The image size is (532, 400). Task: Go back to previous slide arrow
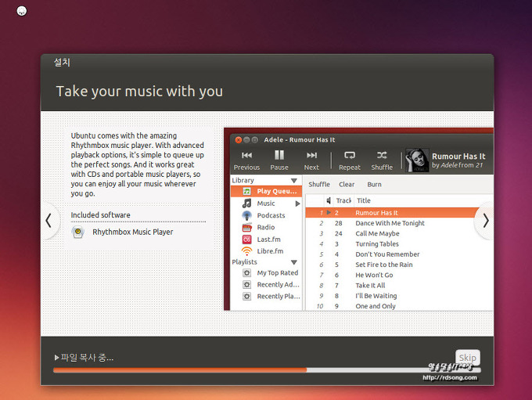coord(49,221)
